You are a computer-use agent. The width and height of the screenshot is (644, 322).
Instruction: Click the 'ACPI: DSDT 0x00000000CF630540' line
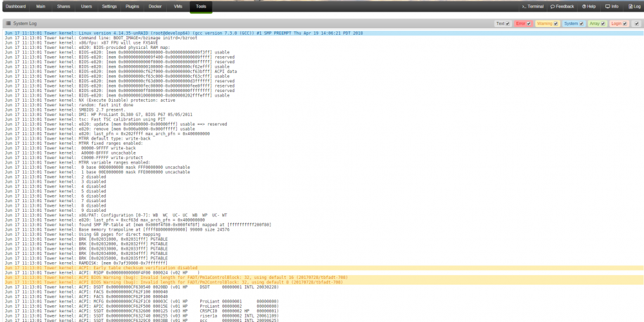pyautogui.click(x=142, y=287)
